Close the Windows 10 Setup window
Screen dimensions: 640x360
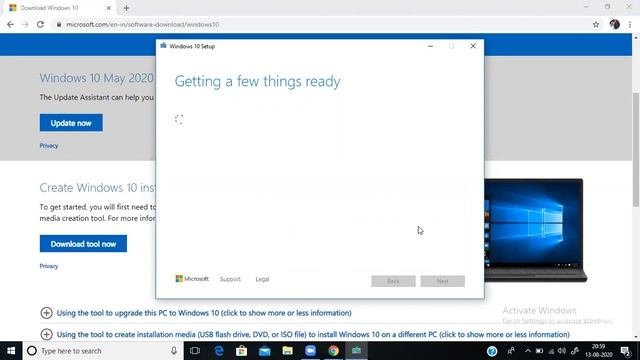pos(473,46)
